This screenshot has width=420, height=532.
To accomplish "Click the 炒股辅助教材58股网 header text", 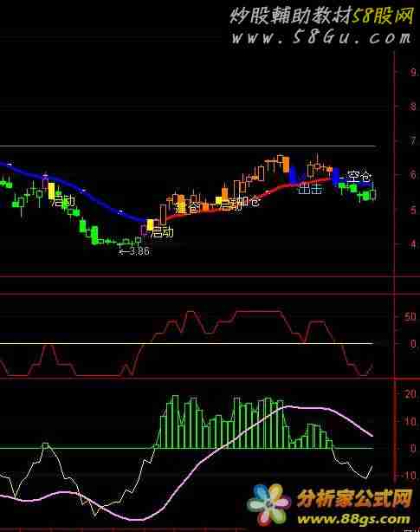I will coord(321,16).
